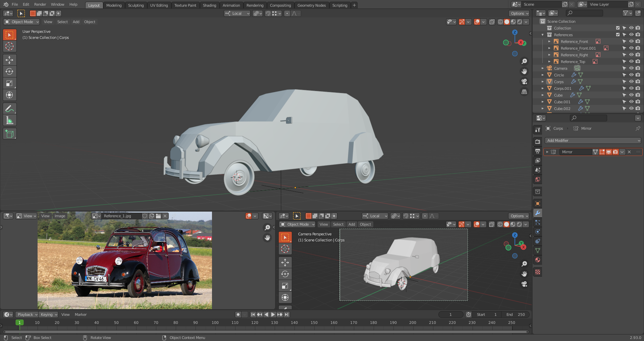The width and height of the screenshot is (644, 341).
Task: Expand the Mirror modifier panel
Action: pos(547,152)
